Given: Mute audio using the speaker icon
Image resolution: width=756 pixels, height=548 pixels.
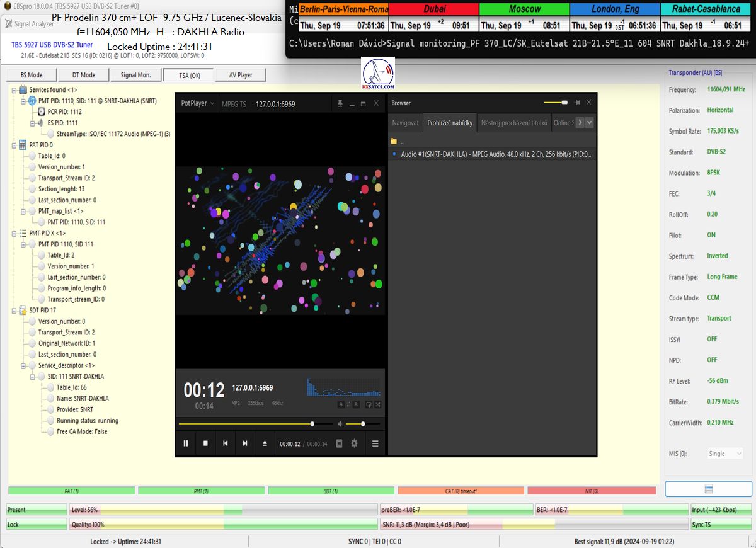Looking at the screenshot, I should pyautogui.click(x=340, y=424).
